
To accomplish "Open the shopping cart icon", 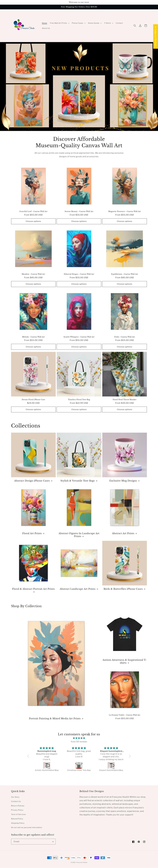I will click(145, 26).
